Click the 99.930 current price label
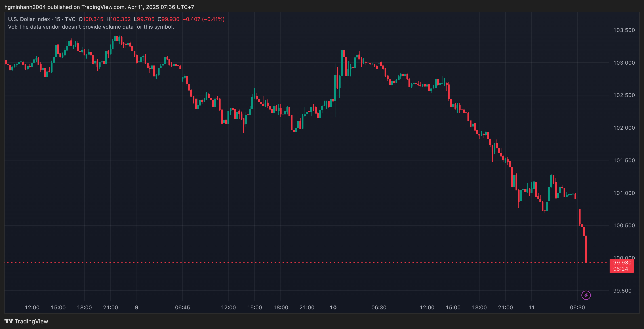This screenshot has height=329, width=644. tap(622, 262)
